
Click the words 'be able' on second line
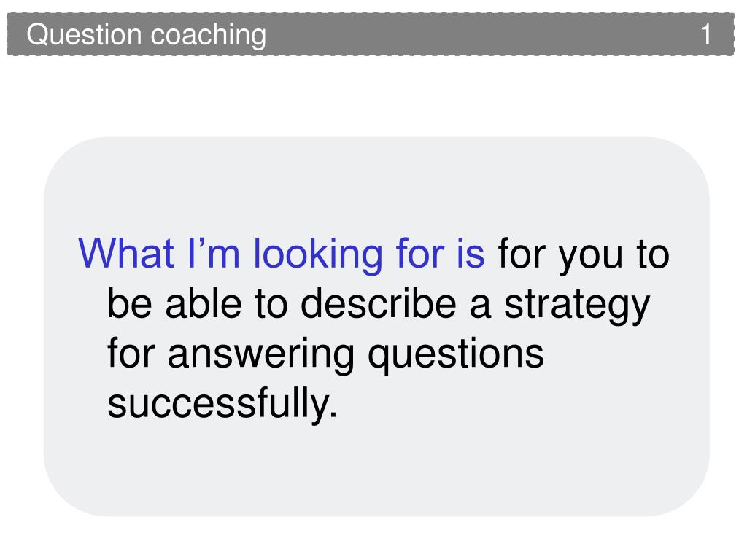point(174,304)
